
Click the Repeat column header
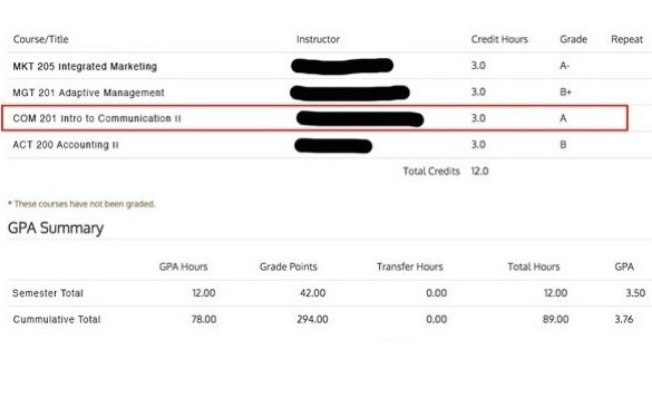click(x=627, y=39)
